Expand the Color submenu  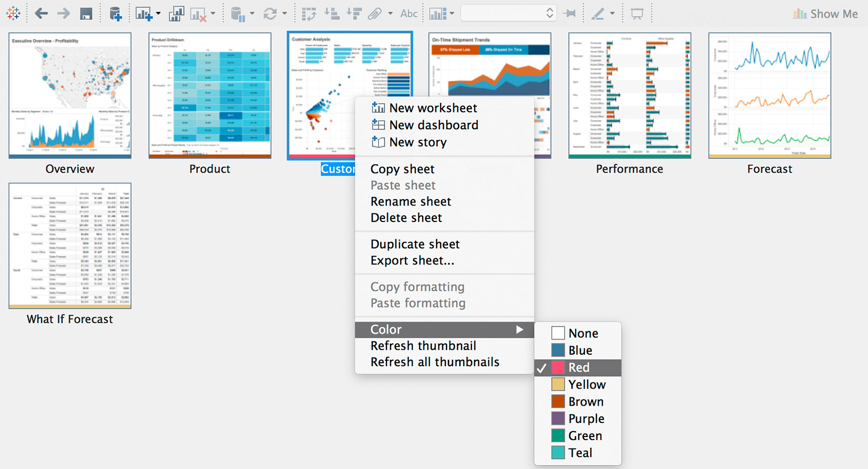coord(444,329)
